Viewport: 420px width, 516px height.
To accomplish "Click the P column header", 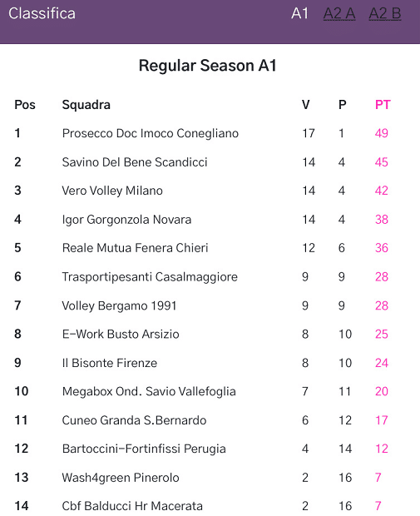I will click(x=342, y=105).
